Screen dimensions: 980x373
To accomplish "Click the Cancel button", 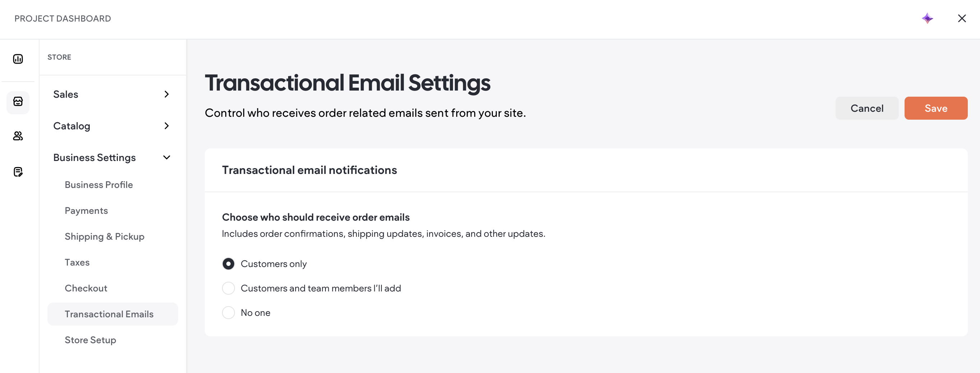I will (866, 108).
